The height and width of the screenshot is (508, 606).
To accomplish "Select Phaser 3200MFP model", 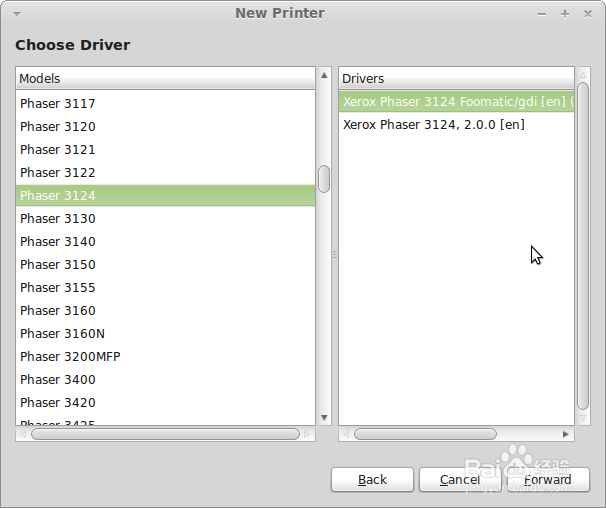I will (165, 356).
